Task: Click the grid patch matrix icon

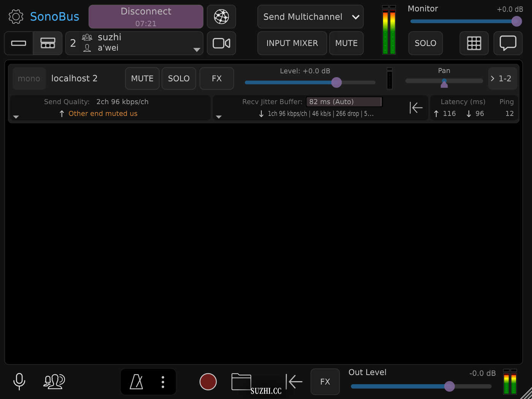Action: pyautogui.click(x=474, y=43)
